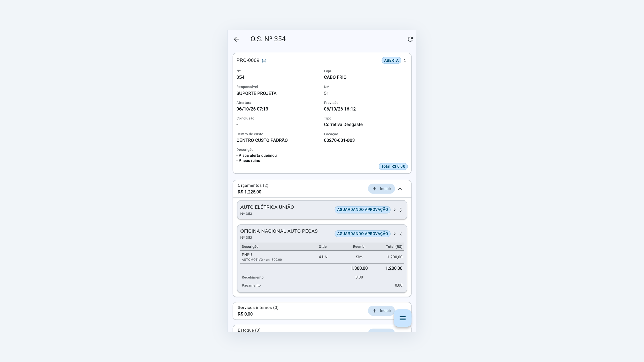Add an internal service with Incluir
Screen dimensions: 644x362
pos(381,311)
